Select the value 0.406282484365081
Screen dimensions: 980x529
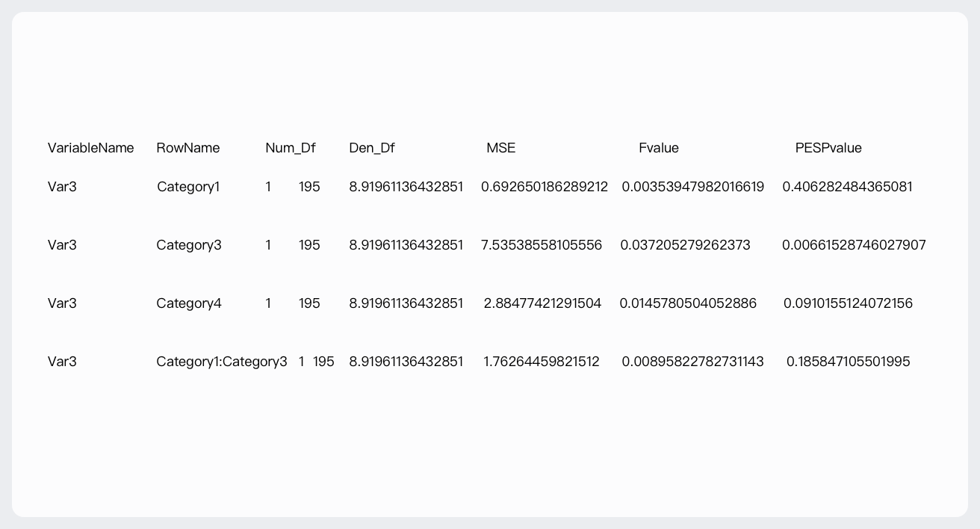pos(847,187)
